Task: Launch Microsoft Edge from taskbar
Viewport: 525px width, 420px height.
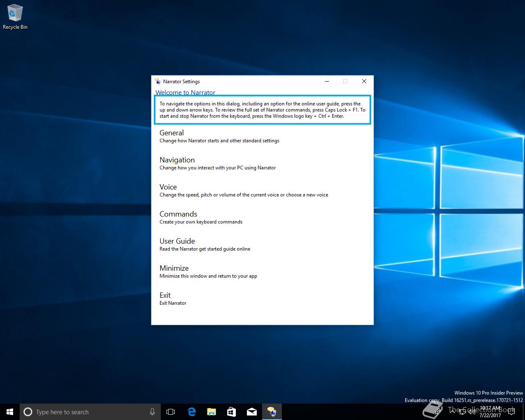Action: 191,412
